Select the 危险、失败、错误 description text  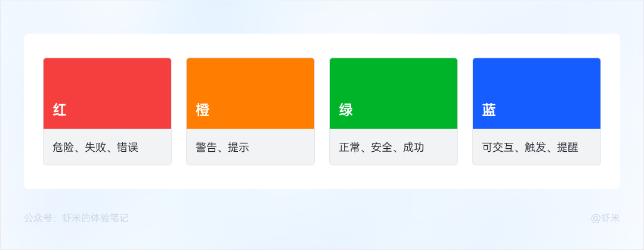click(x=95, y=148)
